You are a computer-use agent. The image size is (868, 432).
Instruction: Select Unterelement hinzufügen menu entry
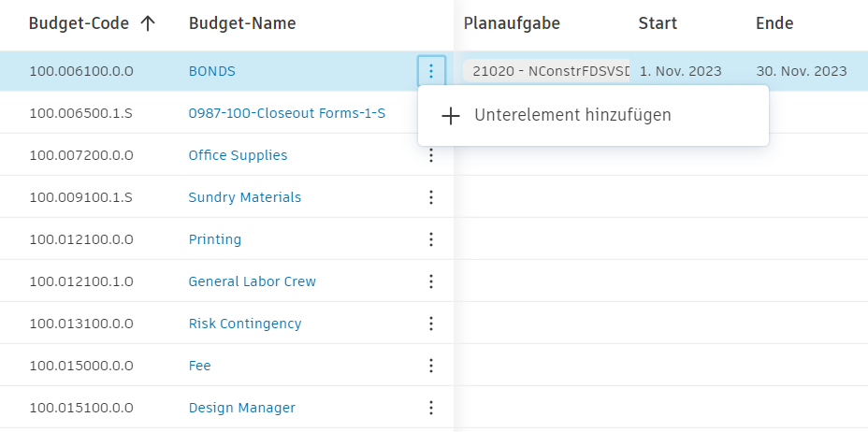(x=572, y=116)
